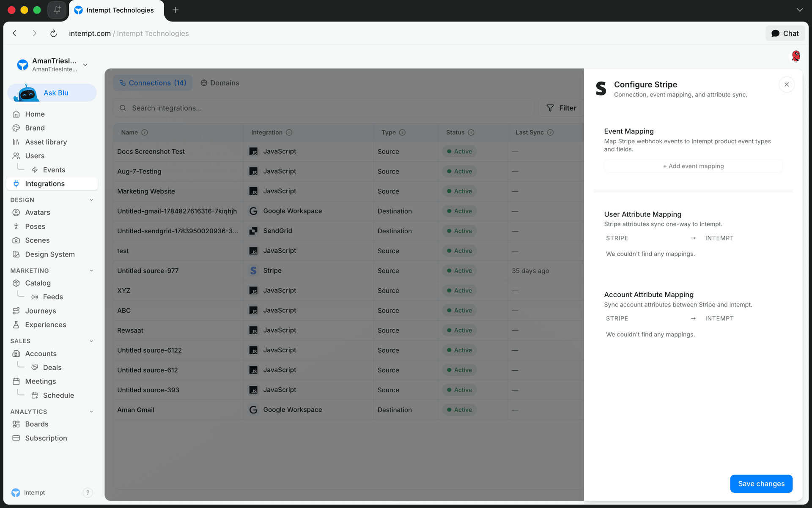Image resolution: width=812 pixels, height=508 pixels.
Task: Select Integrations plug icon
Action: 16,184
